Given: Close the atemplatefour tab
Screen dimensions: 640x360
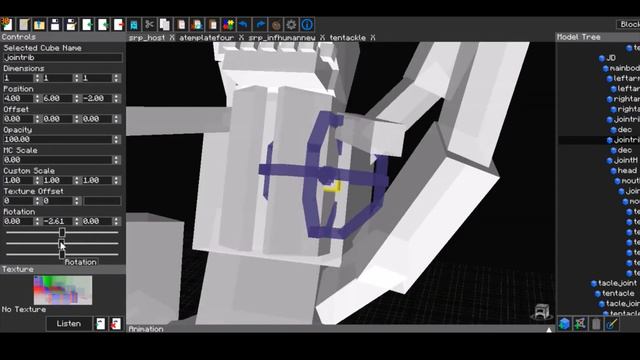Looking at the screenshot, I should (241, 38).
